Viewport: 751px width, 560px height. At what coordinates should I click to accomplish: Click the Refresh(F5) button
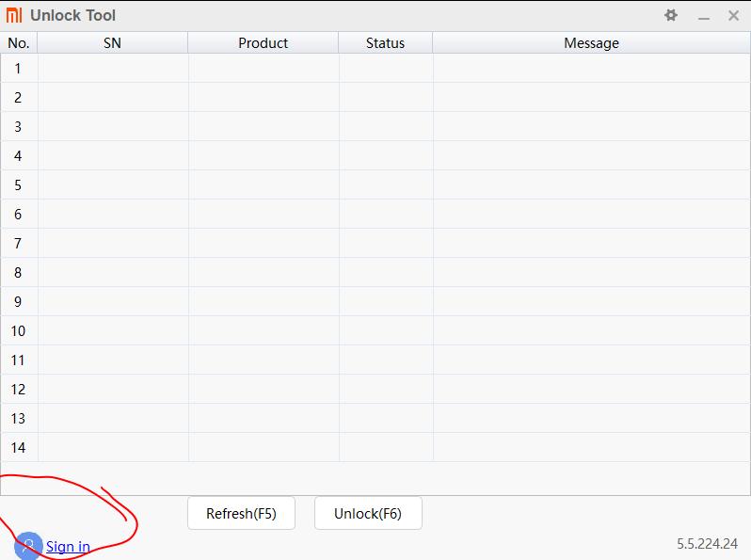pyautogui.click(x=241, y=513)
